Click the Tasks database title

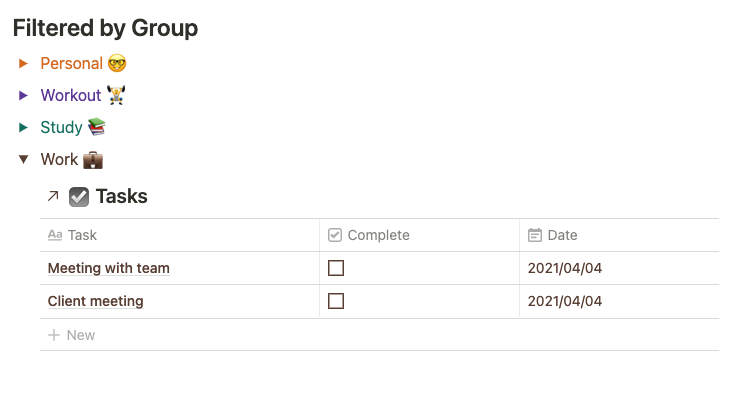pos(121,197)
